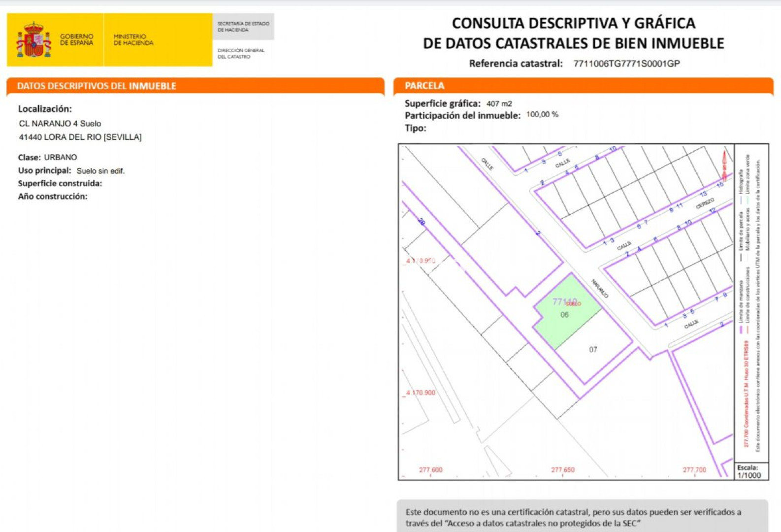The height and width of the screenshot is (532, 781).
Task: Click the CEREZO street label on map
Action: 705,203
